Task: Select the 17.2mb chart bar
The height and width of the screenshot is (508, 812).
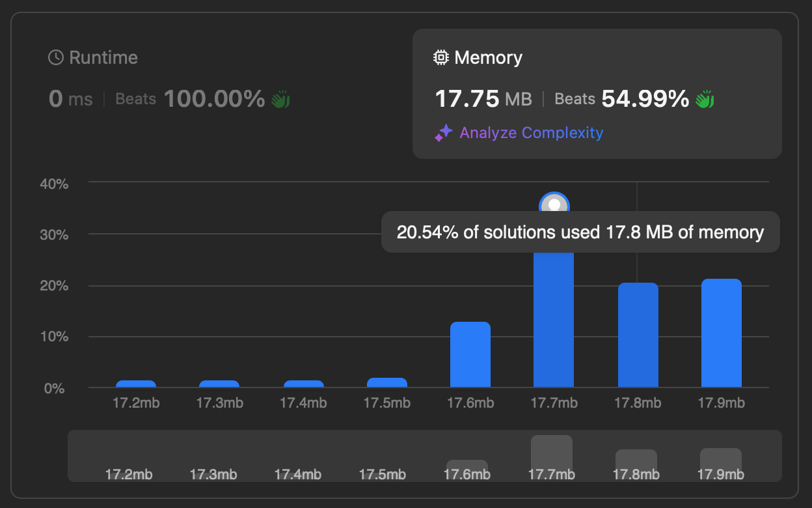Action: coord(136,384)
